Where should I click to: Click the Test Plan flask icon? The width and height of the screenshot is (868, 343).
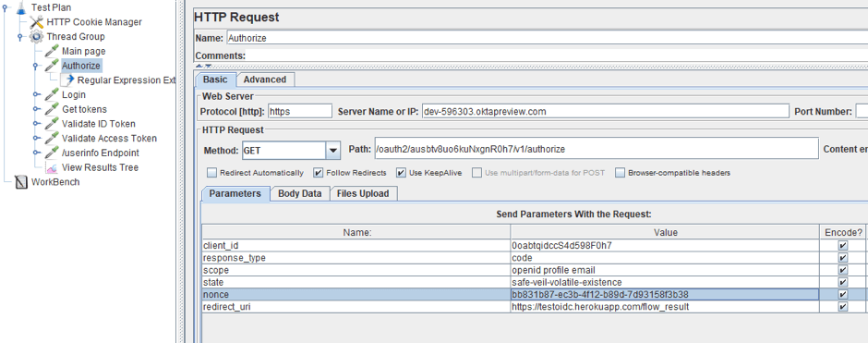(20, 7)
